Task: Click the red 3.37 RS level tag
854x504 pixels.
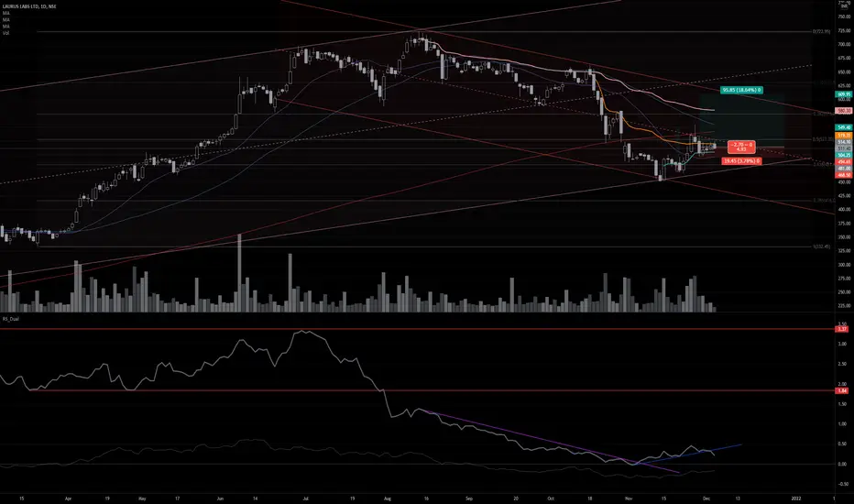Action: tap(842, 329)
